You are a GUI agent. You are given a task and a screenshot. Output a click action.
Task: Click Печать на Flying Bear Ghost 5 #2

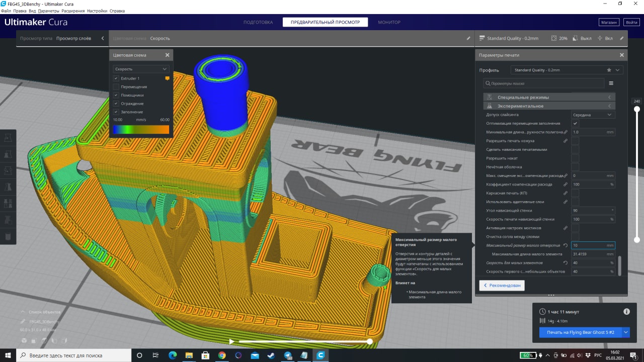click(x=580, y=332)
